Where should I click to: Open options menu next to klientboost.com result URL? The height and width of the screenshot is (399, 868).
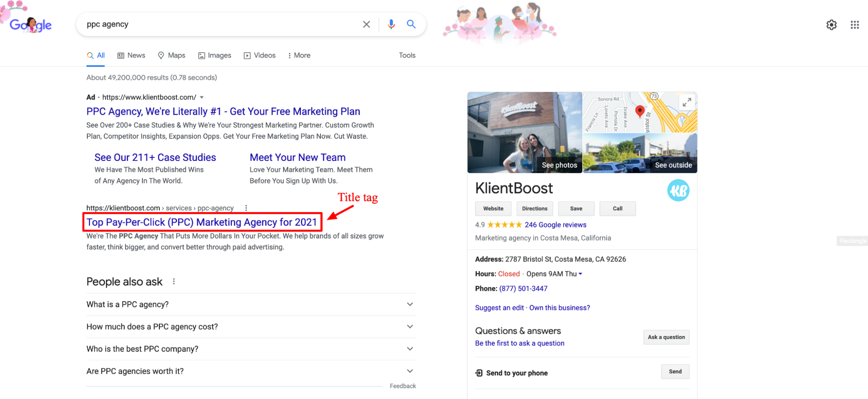click(x=246, y=208)
